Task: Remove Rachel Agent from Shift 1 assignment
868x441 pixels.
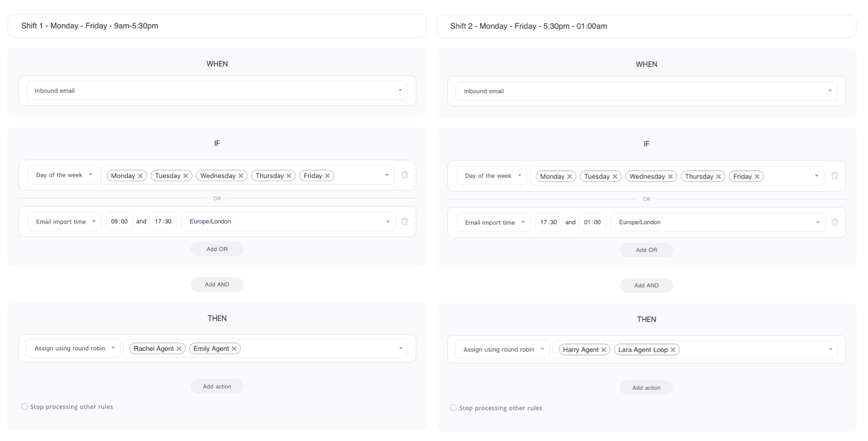Action: [179, 349]
